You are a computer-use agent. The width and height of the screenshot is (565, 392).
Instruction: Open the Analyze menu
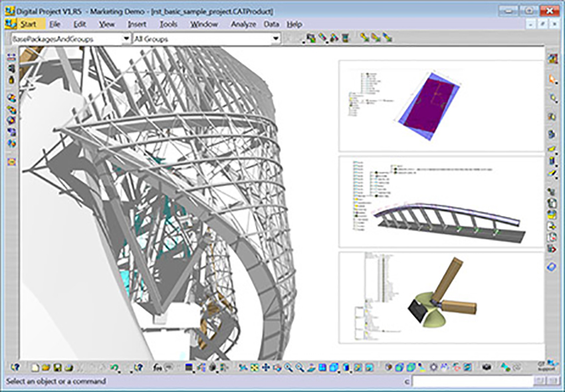point(243,24)
